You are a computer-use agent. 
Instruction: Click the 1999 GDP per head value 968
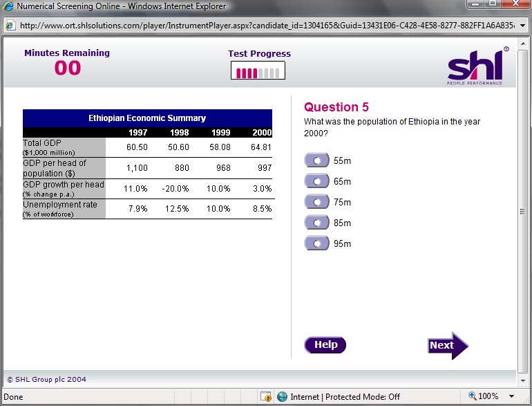[223, 168]
